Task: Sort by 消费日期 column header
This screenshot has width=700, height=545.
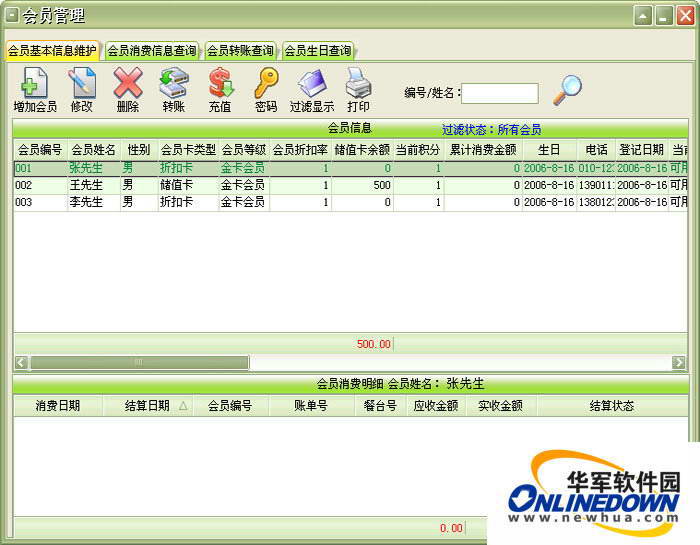Action: tap(58, 406)
